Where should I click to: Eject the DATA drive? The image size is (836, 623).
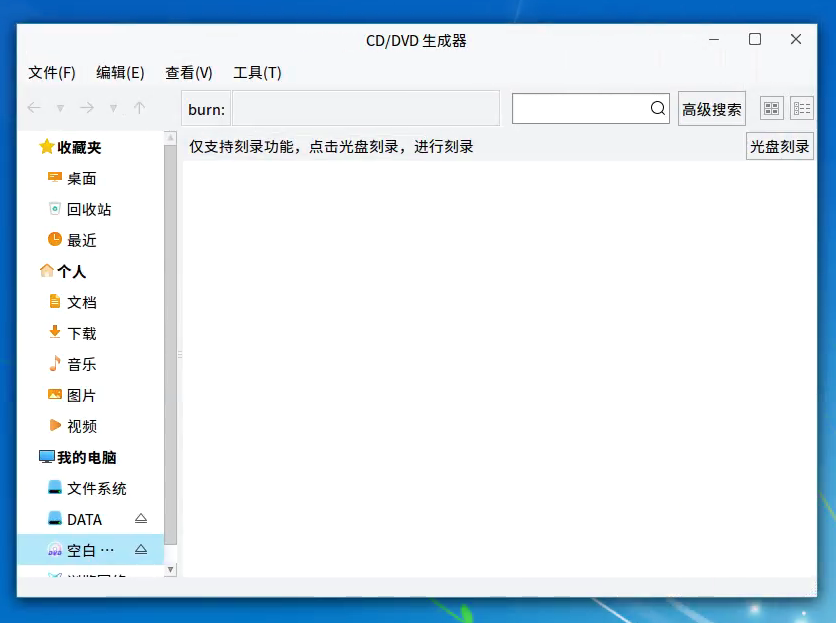click(x=141, y=519)
